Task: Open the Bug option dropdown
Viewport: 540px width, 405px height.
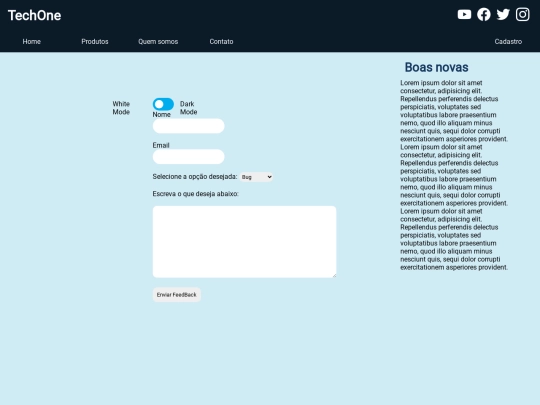Action: coord(257,177)
